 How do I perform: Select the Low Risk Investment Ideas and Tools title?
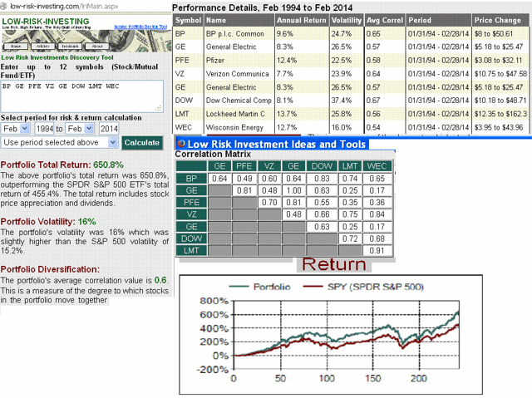pyautogui.click(x=277, y=144)
